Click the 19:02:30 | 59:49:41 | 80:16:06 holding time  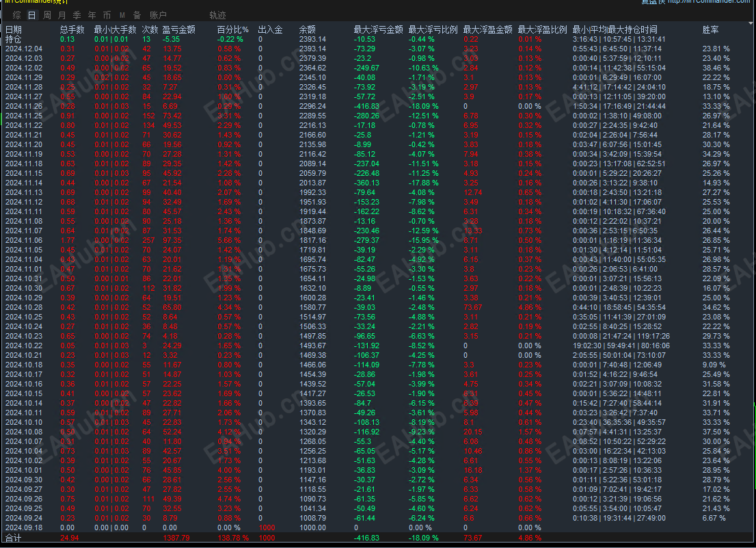point(621,346)
